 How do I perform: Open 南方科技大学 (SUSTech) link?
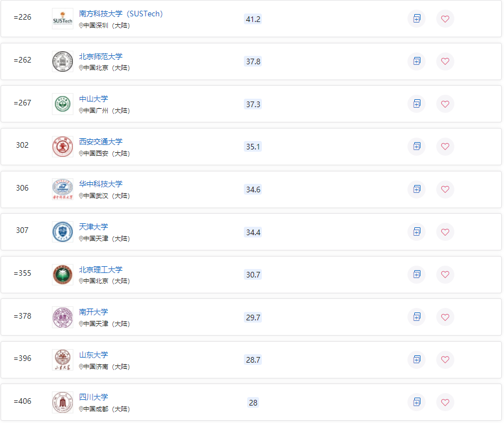121,14
